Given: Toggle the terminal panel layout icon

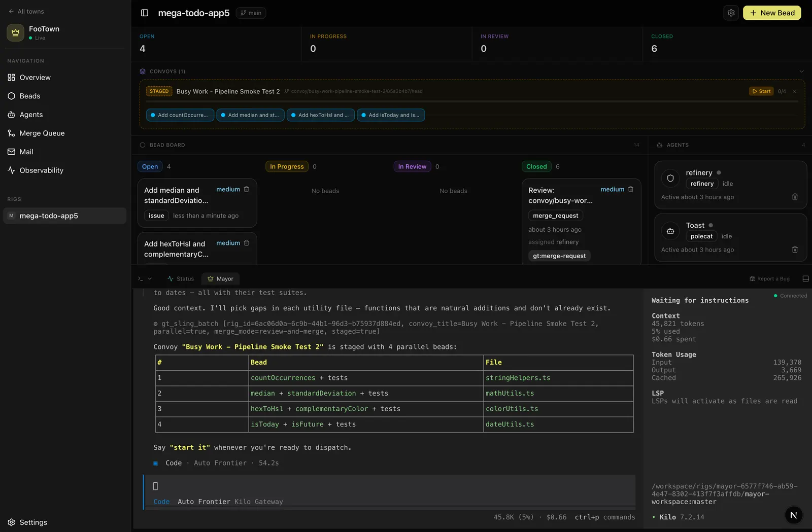Looking at the screenshot, I should 805,278.
